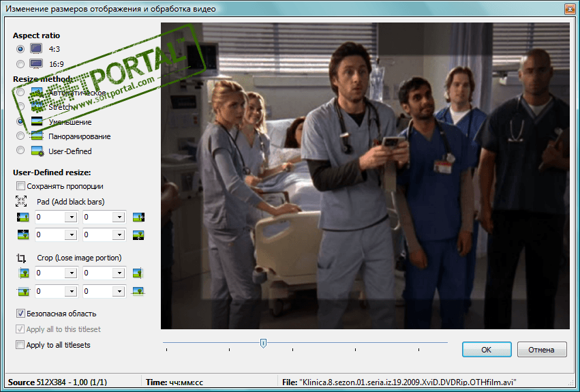
Task: Open the crop top value dropdown
Action: [x=71, y=291]
